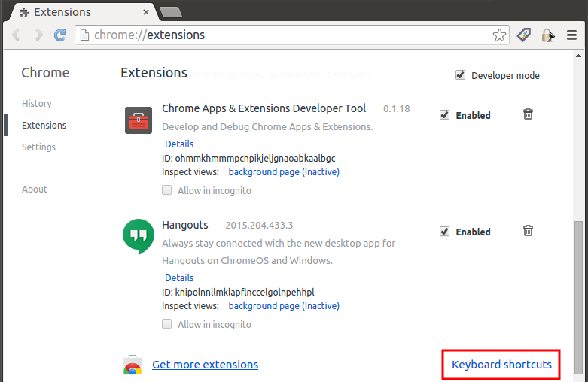Viewport: 588px width, 382px height.
Task: Open Details link for Hangouts
Action: [179, 277]
